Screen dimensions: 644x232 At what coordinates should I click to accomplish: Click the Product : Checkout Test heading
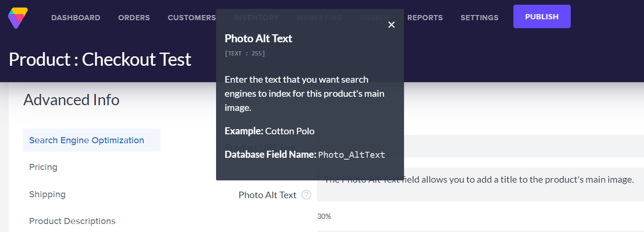(x=100, y=60)
